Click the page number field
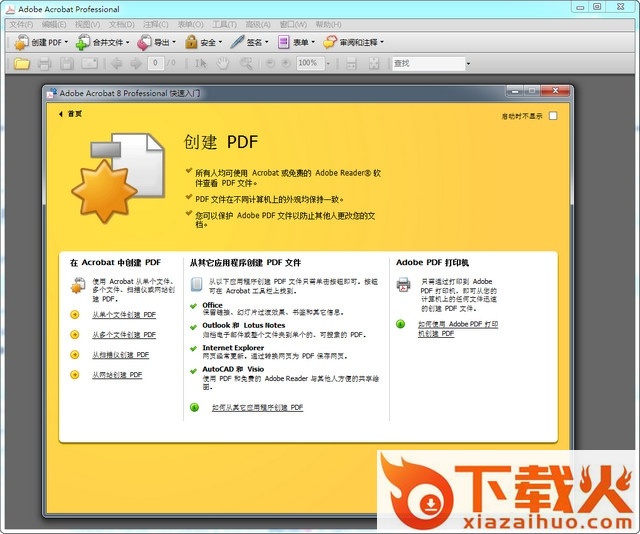 [x=155, y=63]
